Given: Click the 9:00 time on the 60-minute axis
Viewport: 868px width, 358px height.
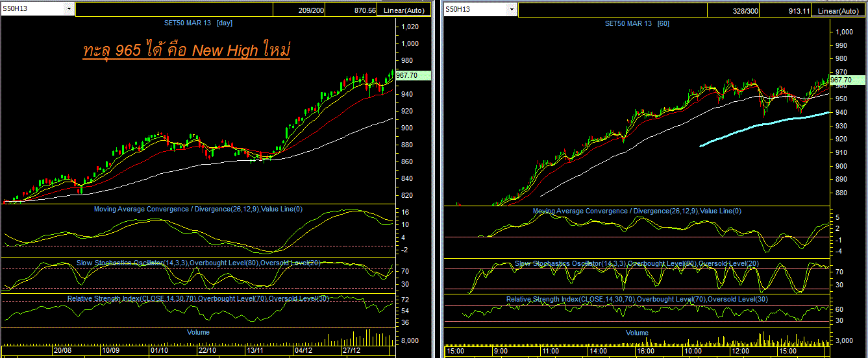Looking at the screenshot, I should [500, 351].
